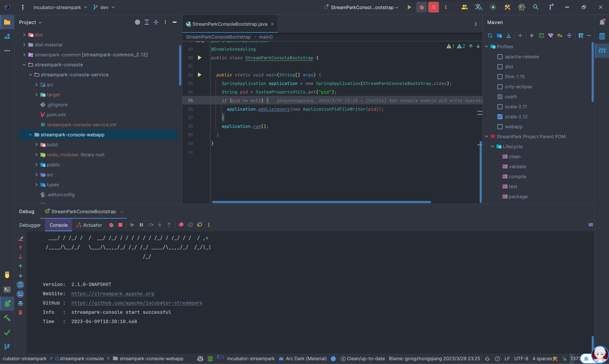Enable the scala-2.11 Maven profile
Screen dimensions: 609x364
500,107
